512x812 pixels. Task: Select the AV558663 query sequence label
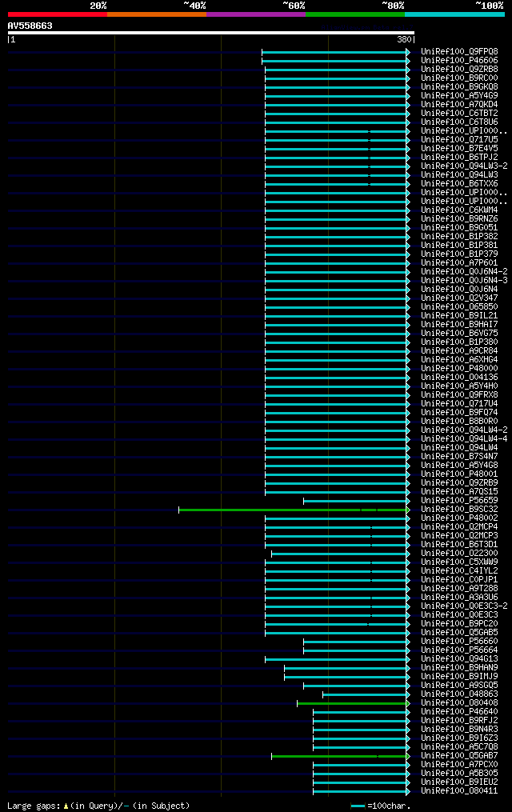pyautogui.click(x=30, y=26)
